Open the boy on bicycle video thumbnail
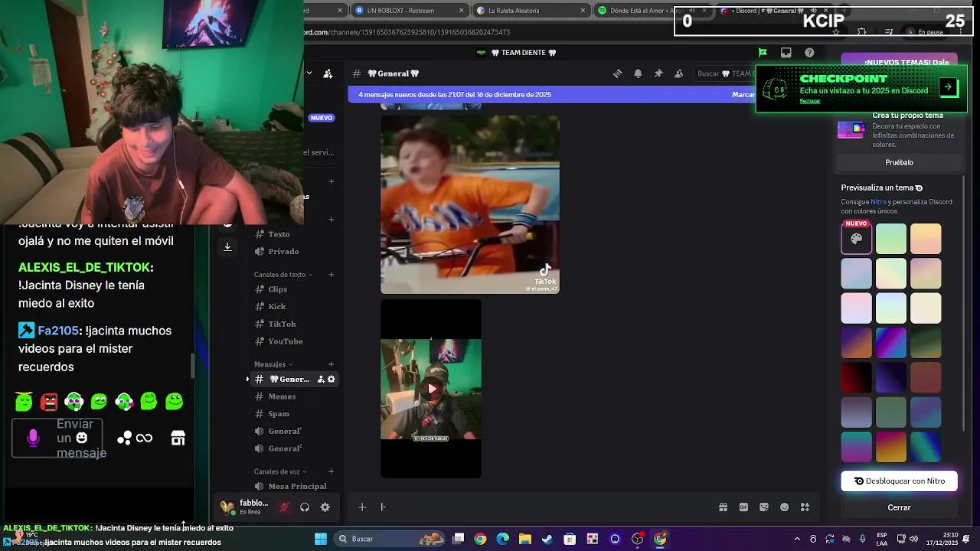The width and height of the screenshot is (980, 551). coord(470,204)
